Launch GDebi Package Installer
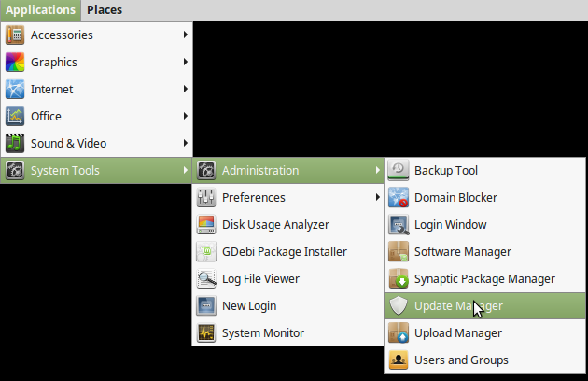Viewport: 588px width, 381px height. tap(288, 251)
